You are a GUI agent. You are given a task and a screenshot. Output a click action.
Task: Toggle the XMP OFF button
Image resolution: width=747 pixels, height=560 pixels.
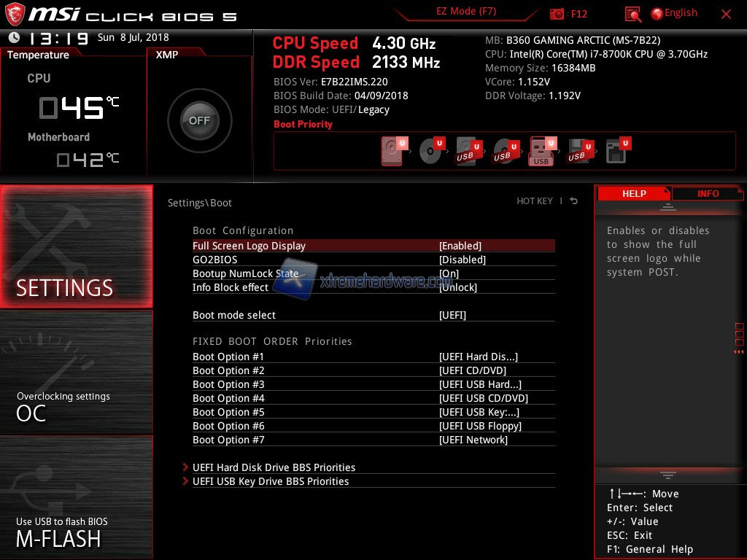[x=199, y=121]
